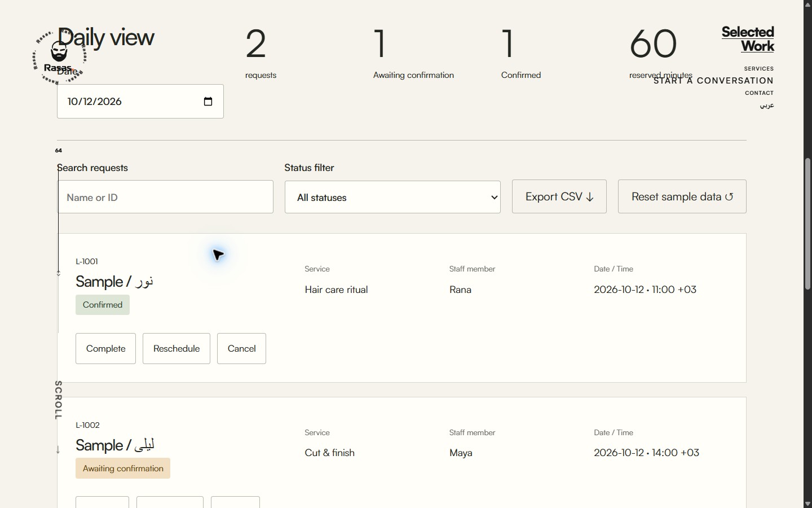Mark request L-1001 as Complete

click(106, 348)
